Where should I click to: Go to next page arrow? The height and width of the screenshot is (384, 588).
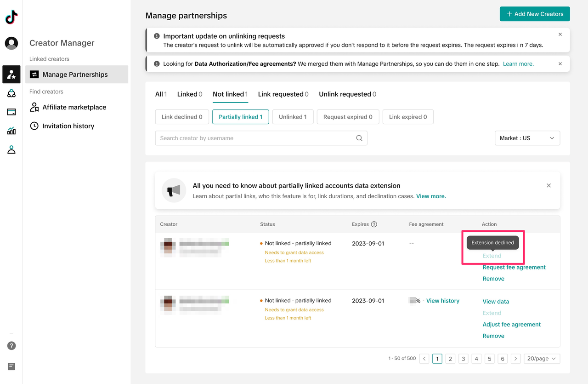point(516,359)
